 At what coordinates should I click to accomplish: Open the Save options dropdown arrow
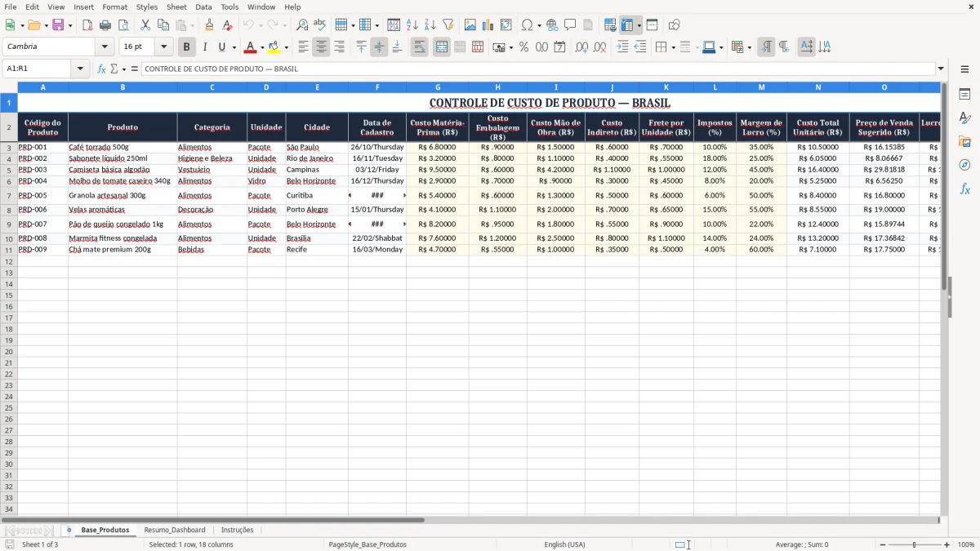pyautogui.click(x=70, y=25)
